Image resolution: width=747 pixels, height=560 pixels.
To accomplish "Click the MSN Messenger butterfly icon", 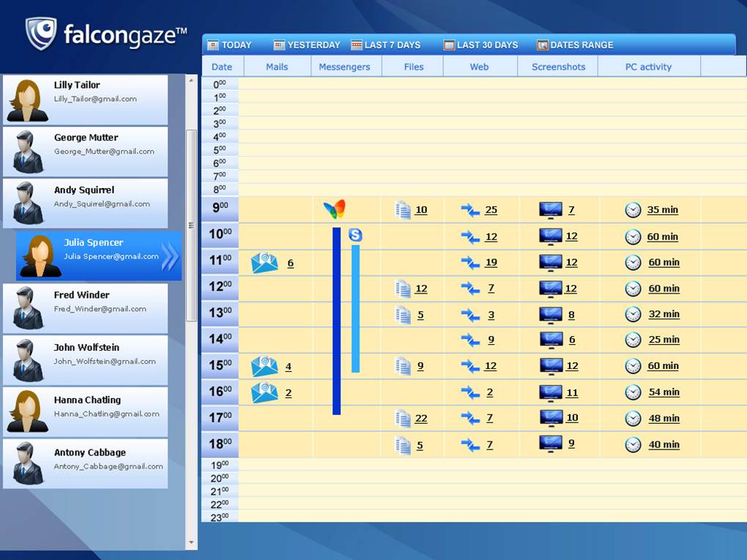I will click(335, 209).
